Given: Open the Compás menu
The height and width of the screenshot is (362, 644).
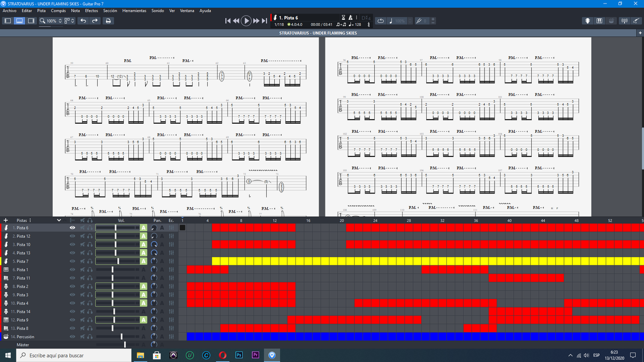Looking at the screenshot, I should (x=58, y=11).
